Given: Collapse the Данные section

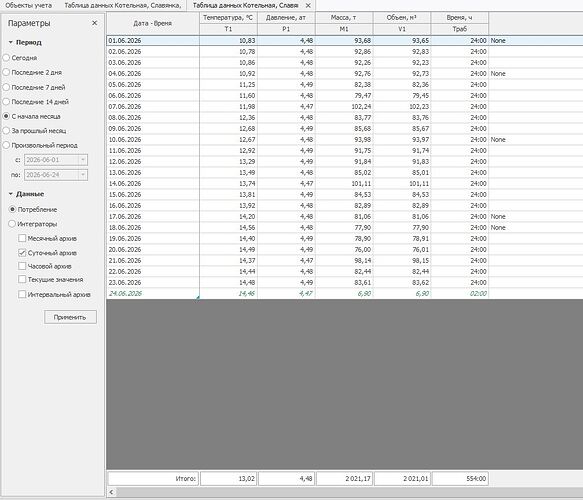Looking at the screenshot, I should (x=11, y=194).
